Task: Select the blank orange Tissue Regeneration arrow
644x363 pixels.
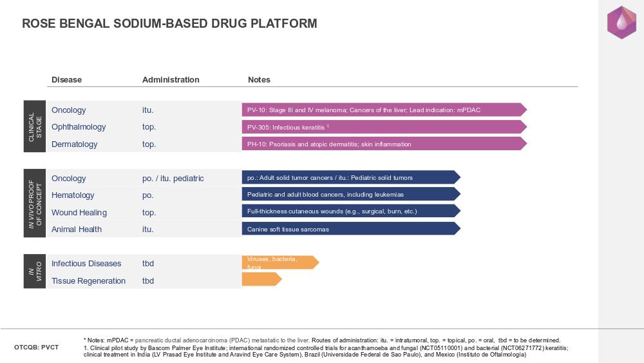Action: pos(261,280)
